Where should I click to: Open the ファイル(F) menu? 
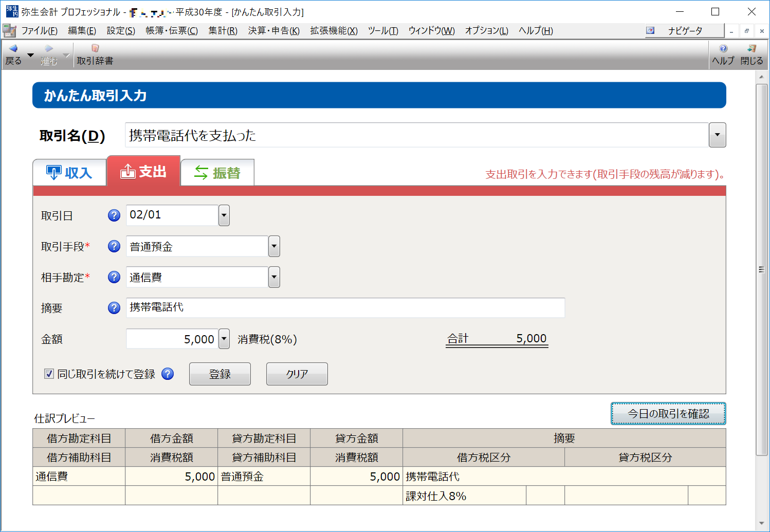[39, 30]
